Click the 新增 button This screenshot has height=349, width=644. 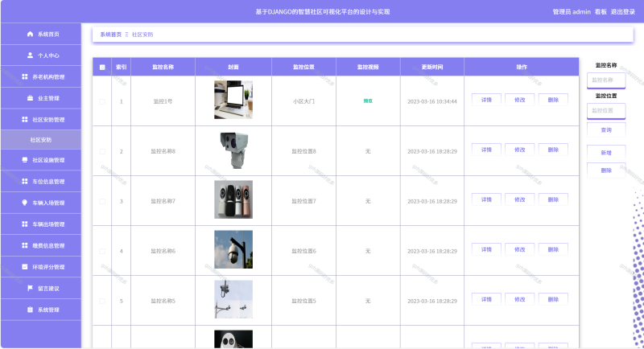click(x=606, y=153)
